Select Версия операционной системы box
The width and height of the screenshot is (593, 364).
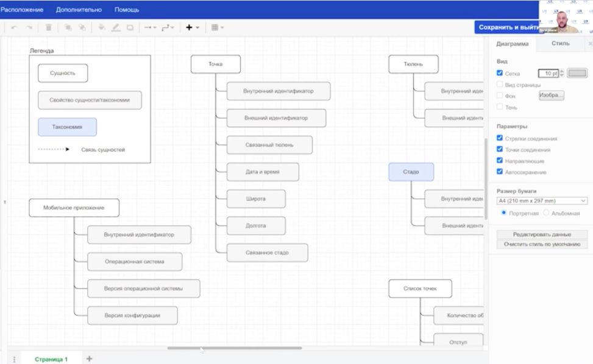click(x=144, y=289)
